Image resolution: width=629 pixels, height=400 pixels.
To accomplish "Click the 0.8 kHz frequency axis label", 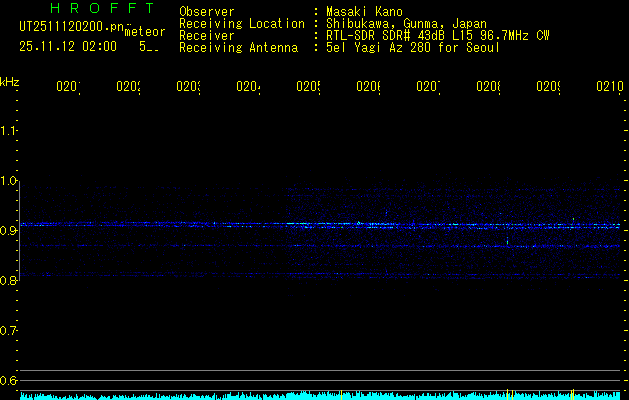I will click(10, 281).
